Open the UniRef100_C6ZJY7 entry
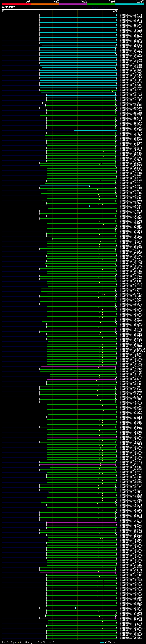The height and width of the screenshot is (644, 146). (131, 35)
